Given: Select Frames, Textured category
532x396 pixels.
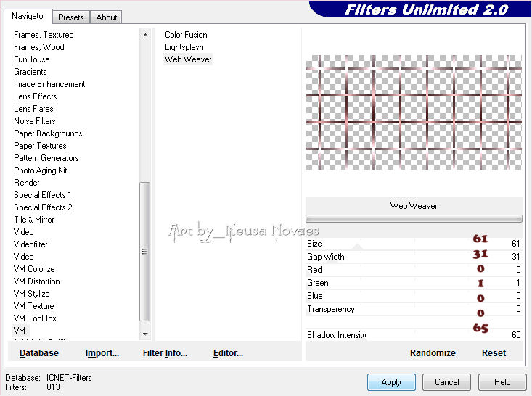Looking at the screenshot, I should (x=44, y=35).
